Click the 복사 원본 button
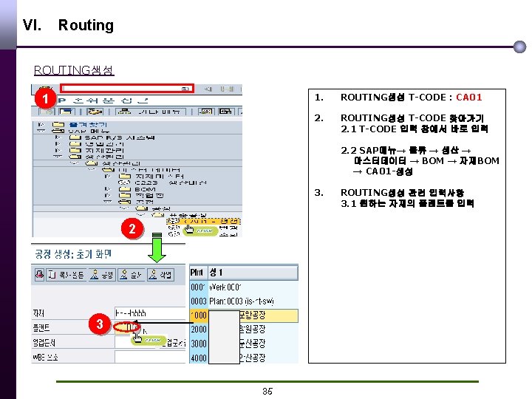The height and width of the screenshot is (399, 532). (x=66, y=274)
